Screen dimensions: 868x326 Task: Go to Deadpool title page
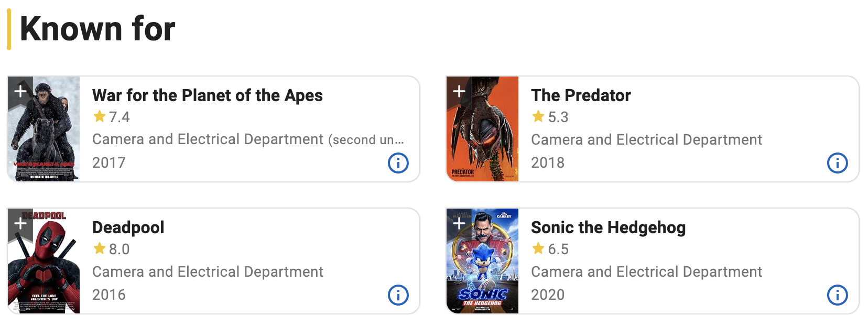pyautogui.click(x=128, y=227)
